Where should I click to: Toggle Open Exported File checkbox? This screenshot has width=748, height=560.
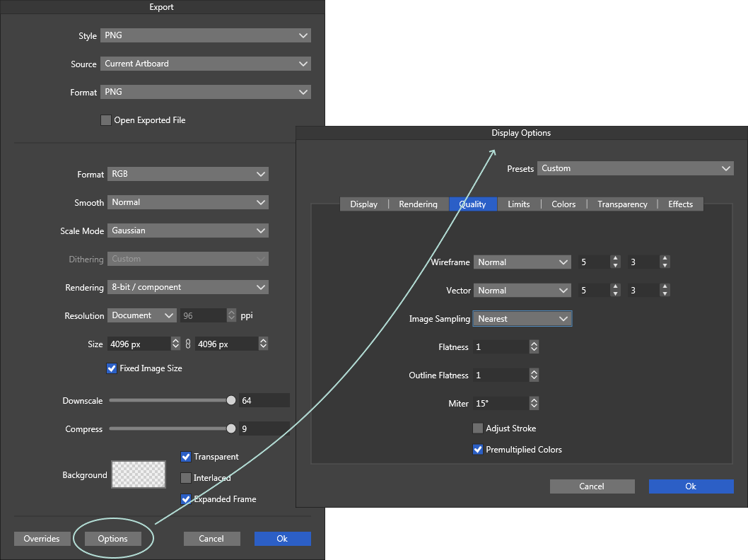click(106, 120)
